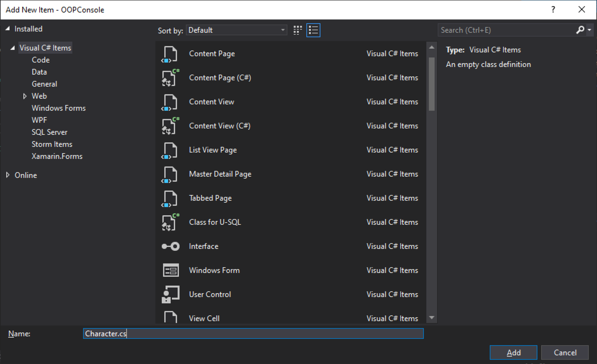
Task: Click the help question mark icon
Action: [553, 10]
